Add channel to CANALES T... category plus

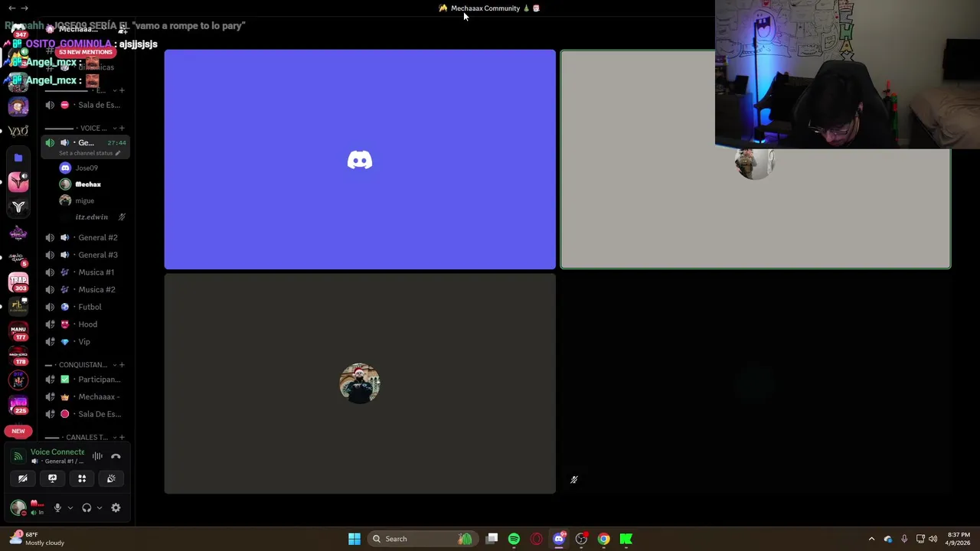122,437
